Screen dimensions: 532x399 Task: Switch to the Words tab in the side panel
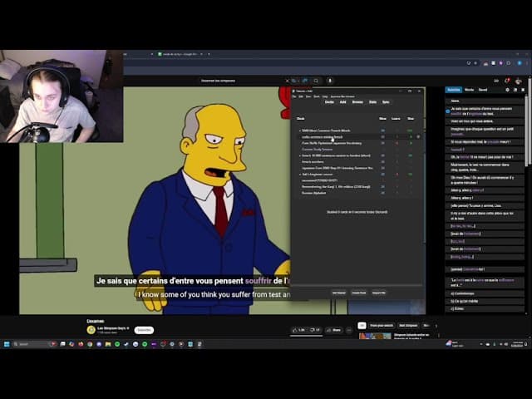469,90
